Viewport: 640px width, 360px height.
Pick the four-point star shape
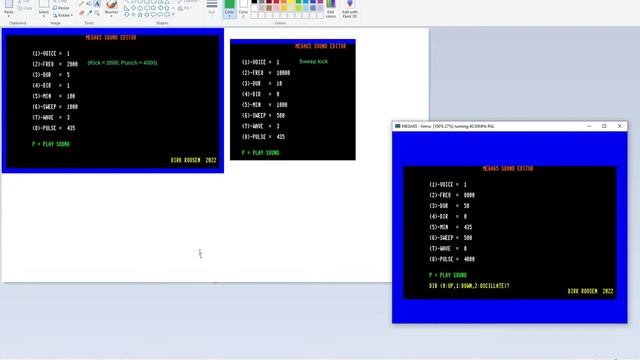click(x=133, y=14)
